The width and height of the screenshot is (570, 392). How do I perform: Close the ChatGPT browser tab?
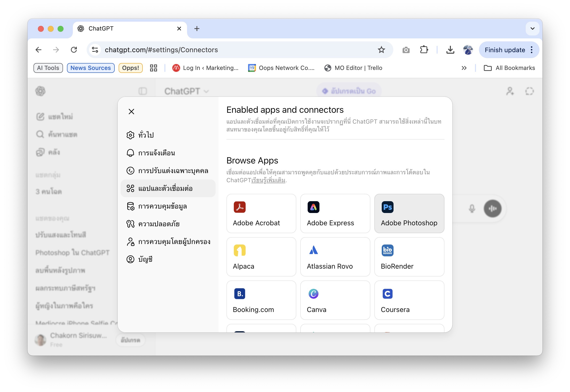pyautogui.click(x=179, y=29)
